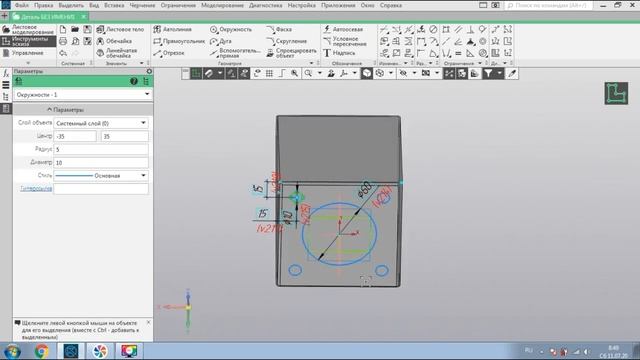Click the Линейчатая обечайка tool
This screenshot has height=360, width=640.
pos(117,53)
